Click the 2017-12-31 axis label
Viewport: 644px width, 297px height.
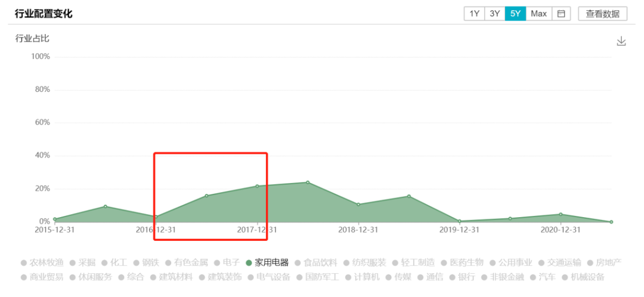coord(257,230)
